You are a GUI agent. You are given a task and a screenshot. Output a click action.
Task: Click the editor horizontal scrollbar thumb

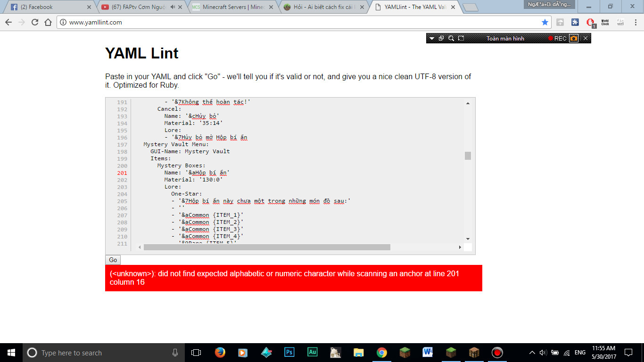267,247
